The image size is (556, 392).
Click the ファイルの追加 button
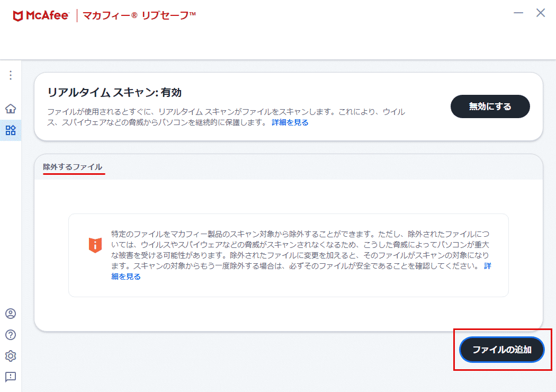(x=502, y=350)
